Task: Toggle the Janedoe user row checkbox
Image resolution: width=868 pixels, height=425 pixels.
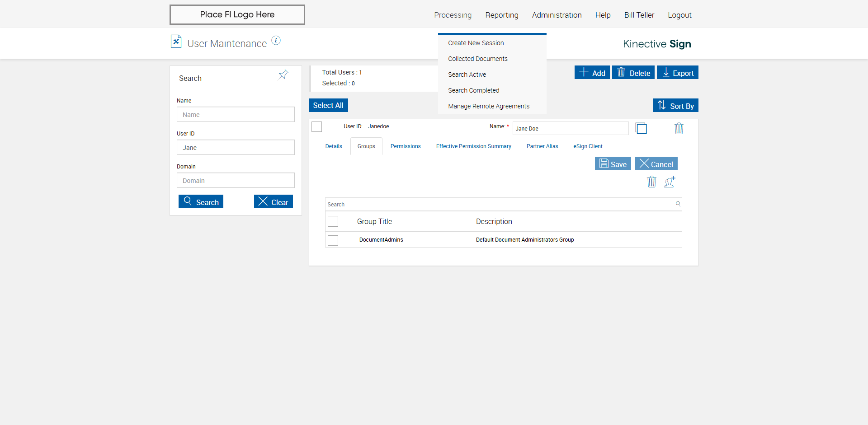Action: point(317,127)
